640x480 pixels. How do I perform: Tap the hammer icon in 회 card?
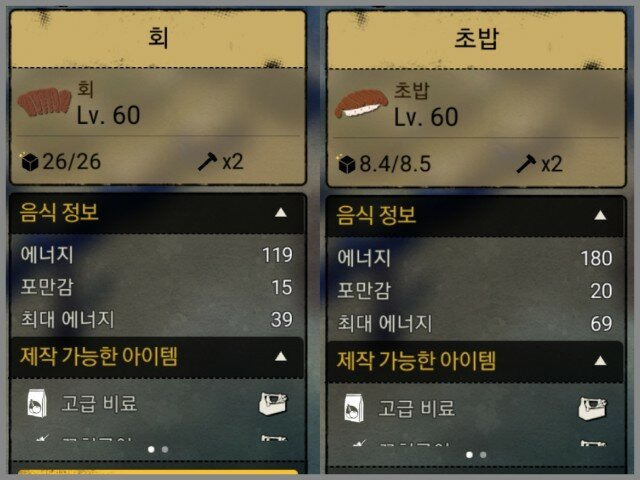207,161
